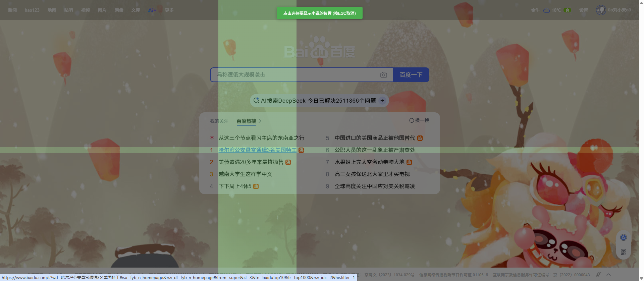Open the AI+ item in top navigation
This screenshot has width=644, height=281.
point(152,10)
